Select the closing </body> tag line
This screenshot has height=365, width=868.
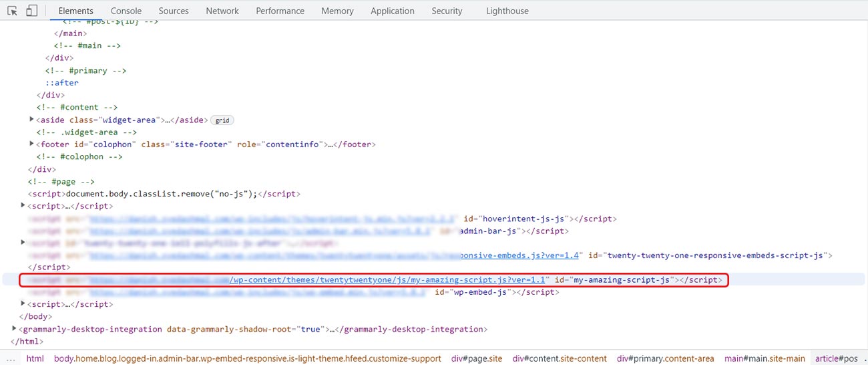(35, 317)
